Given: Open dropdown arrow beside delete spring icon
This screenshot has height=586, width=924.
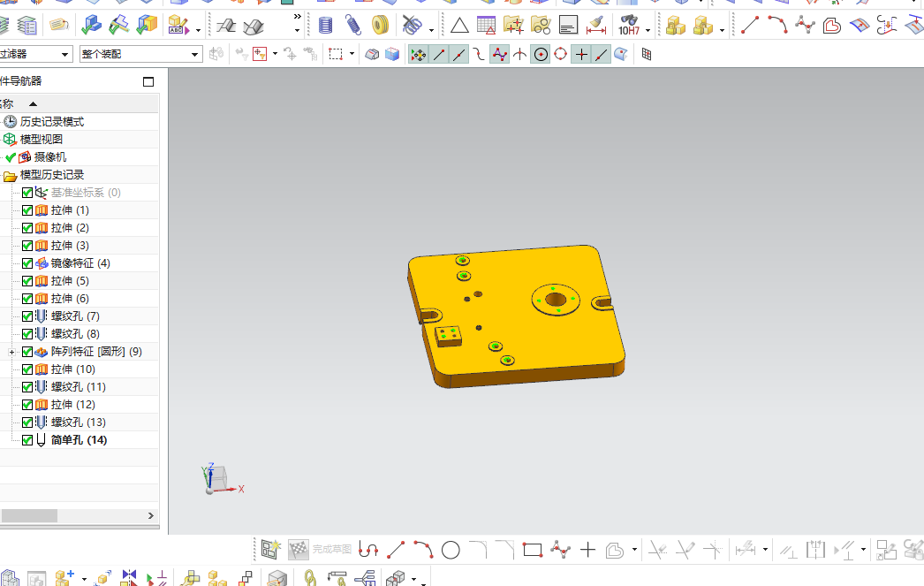Looking at the screenshot, I should click(431, 29).
